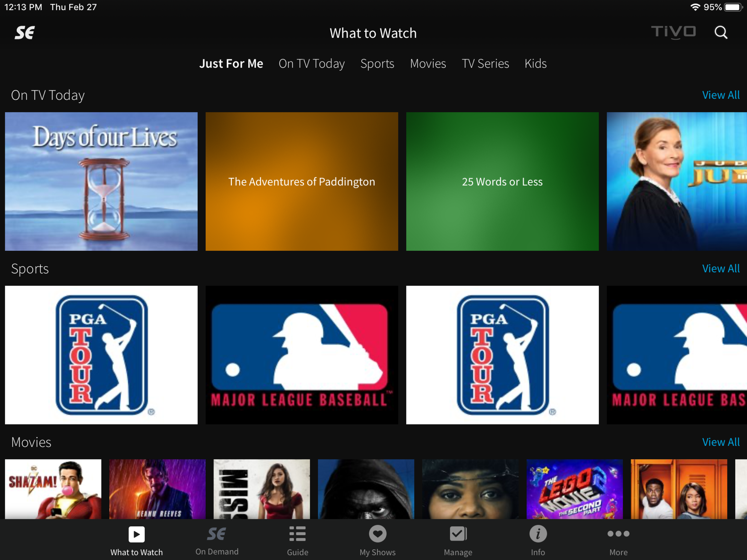Open the TV Series tab
Screen dimensions: 747x560
[x=485, y=63]
